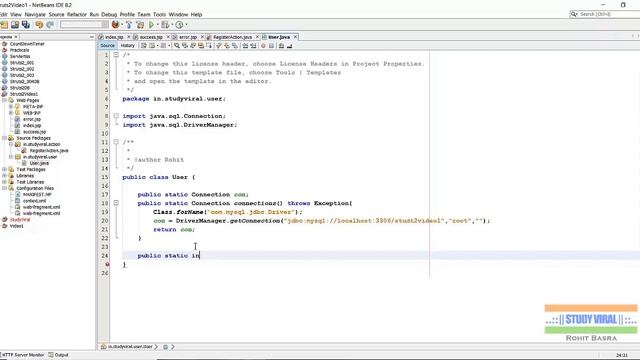The height and width of the screenshot is (360, 640).
Task: Switch editor to Source view
Action: pos(107,46)
